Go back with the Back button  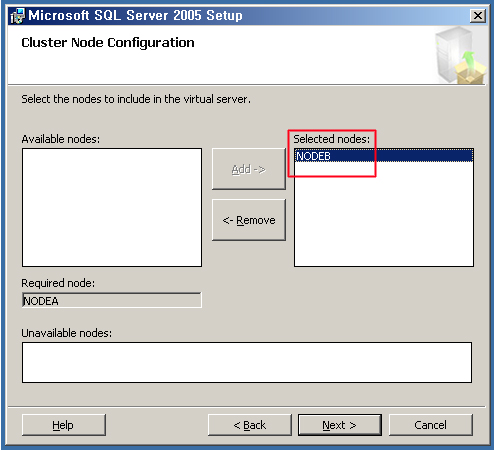click(250, 425)
